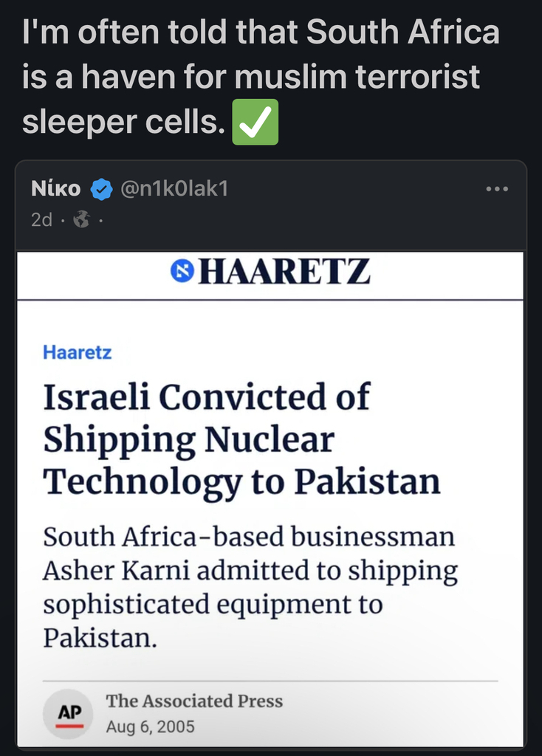Click the green checkmark emoji
542x756 pixels.
tap(255, 122)
